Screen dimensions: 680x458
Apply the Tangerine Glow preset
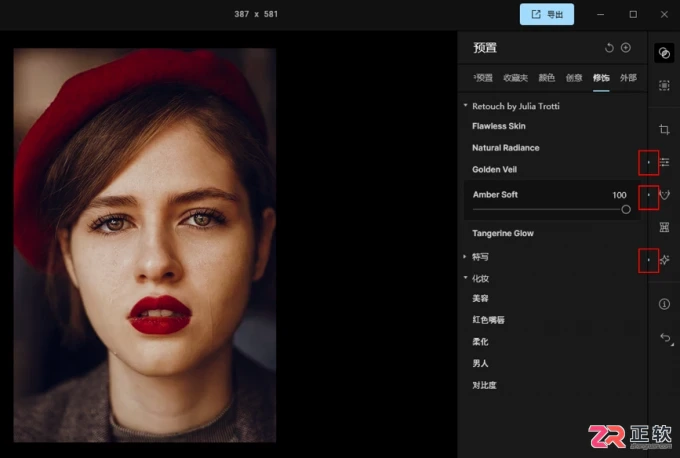click(x=503, y=233)
